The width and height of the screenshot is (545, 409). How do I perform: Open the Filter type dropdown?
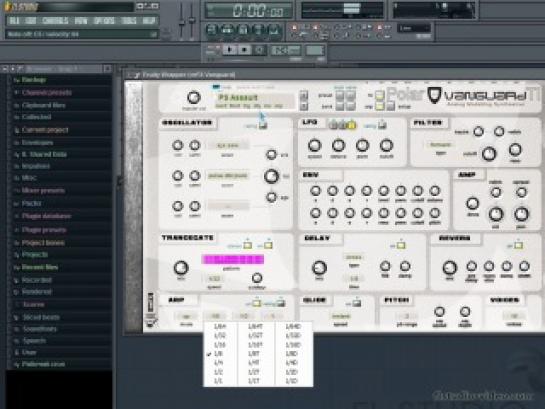[440, 145]
